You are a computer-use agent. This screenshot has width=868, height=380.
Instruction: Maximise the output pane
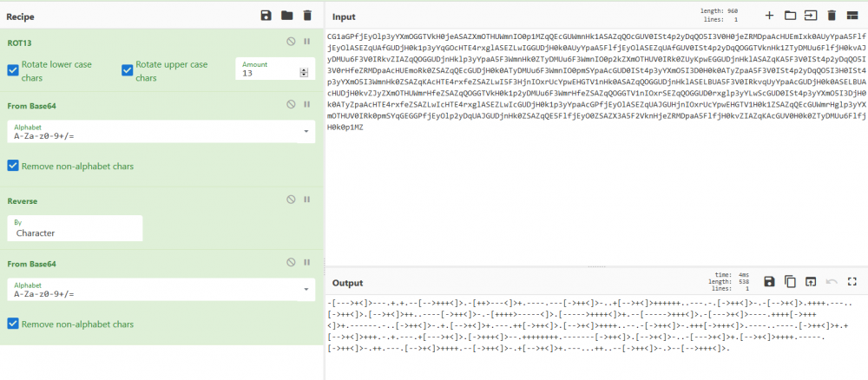click(852, 282)
